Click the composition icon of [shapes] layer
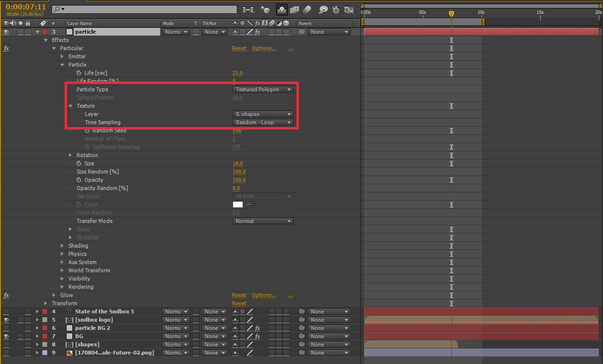The width and height of the screenshot is (603, 364). (69, 345)
